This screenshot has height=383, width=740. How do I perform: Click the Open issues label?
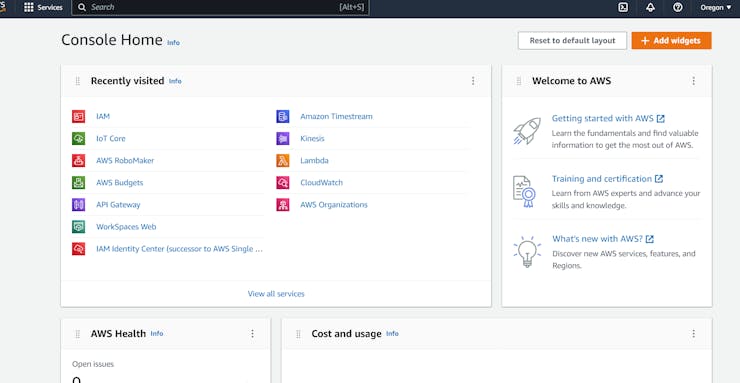pos(93,364)
